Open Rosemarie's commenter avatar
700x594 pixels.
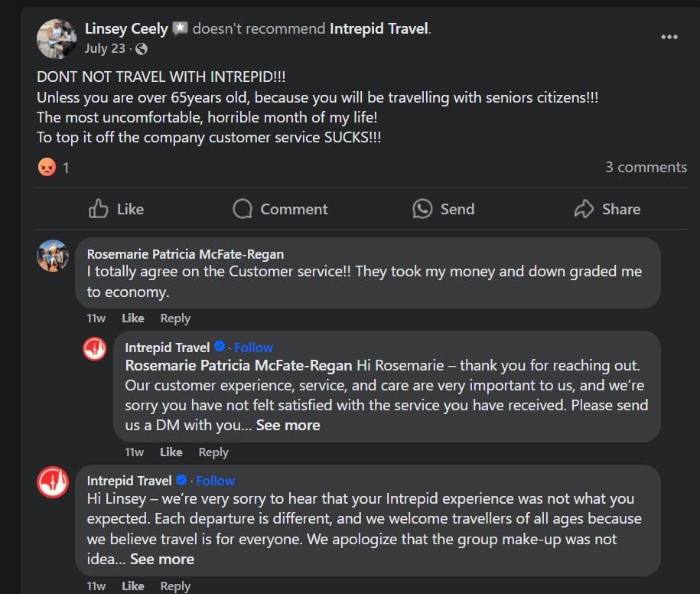pyautogui.click(x=53, y=256)
